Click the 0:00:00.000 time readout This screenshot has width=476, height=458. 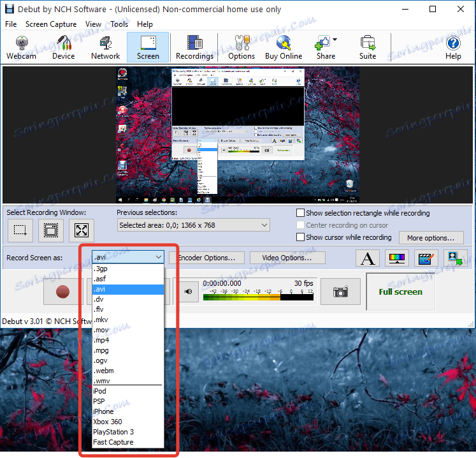(x=222, y=283)
